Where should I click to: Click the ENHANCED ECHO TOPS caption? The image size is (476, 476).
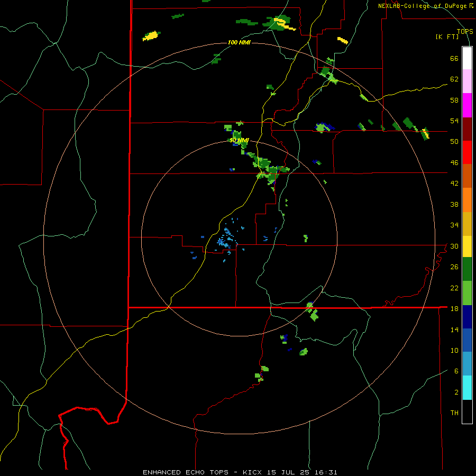point(186,472)
